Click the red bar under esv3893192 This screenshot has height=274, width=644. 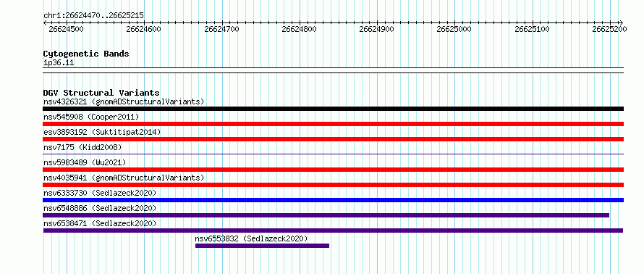(x=333, y=139)
